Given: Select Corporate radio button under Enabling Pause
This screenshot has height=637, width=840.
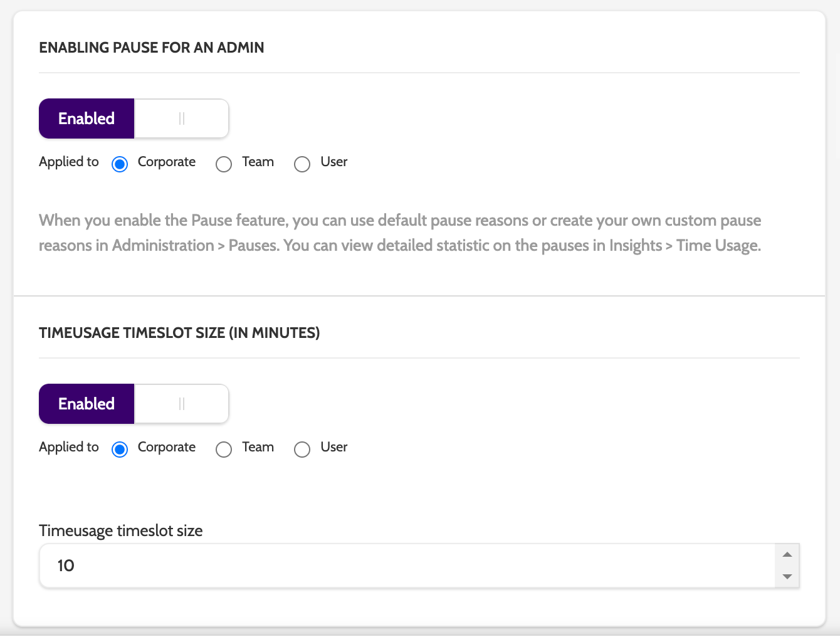Looking at the screenshot, I should tap(120, 164).
